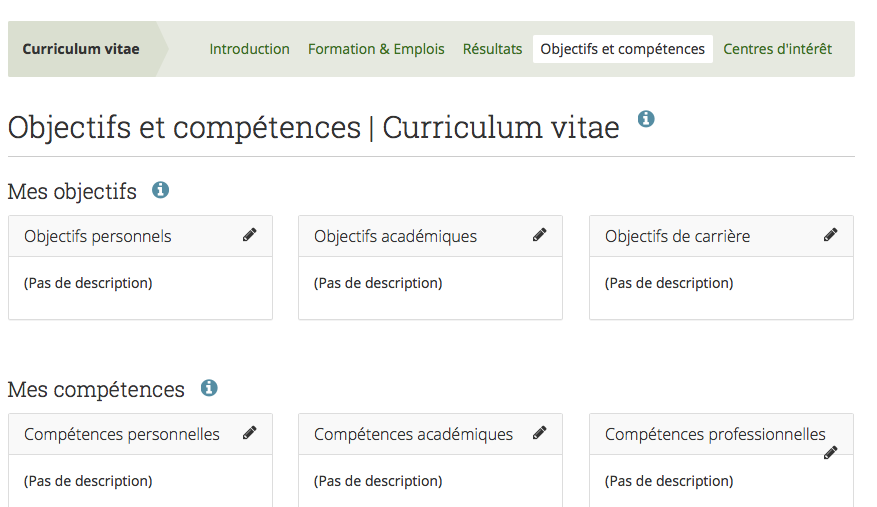Open Centres d'intérêt tab

point(777,49)
